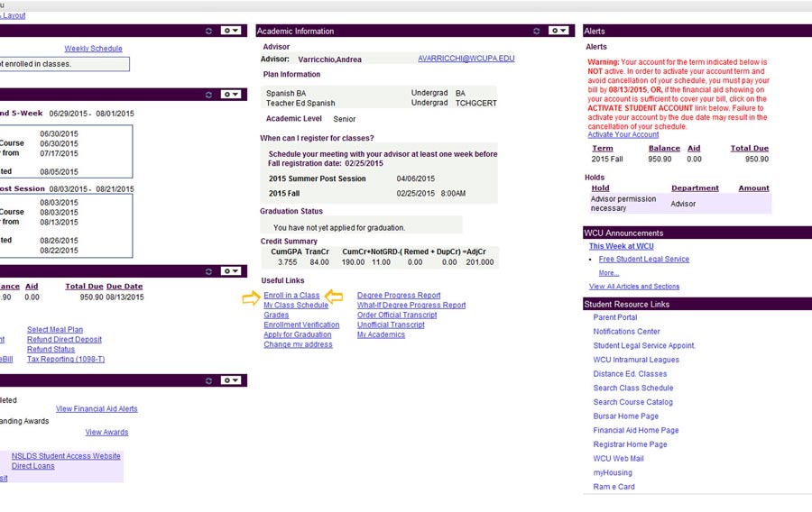Click the Activate Your Account link
This screenshot has height=512, width=812.
coord(623,135)
